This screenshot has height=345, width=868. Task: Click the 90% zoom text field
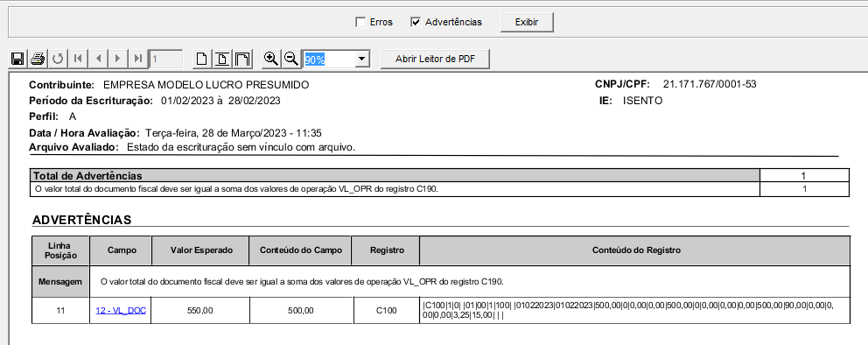coord(329,60)
